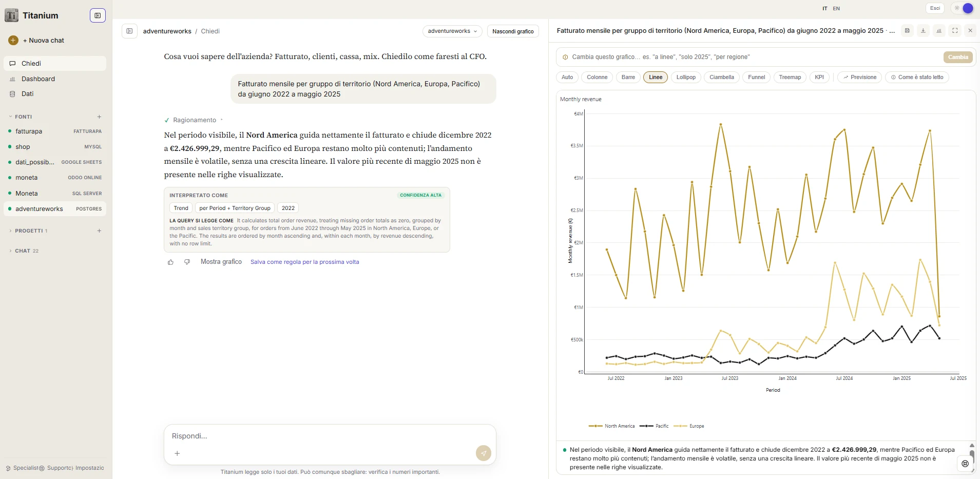The height and width of the screenshot is (479, 980).
Task: Toggle North America legend swatch
Action: coord(595,426)
